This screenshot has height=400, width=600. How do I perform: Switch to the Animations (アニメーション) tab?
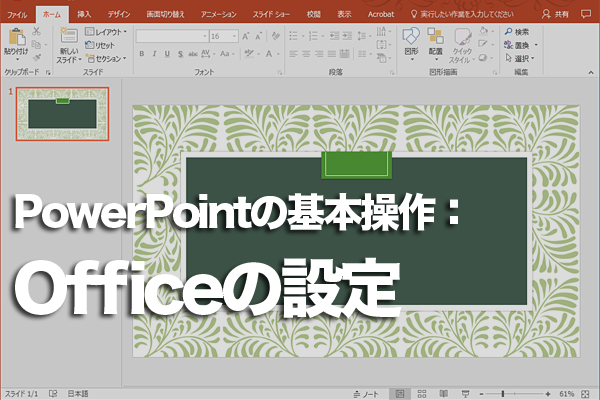coord(219,15)
